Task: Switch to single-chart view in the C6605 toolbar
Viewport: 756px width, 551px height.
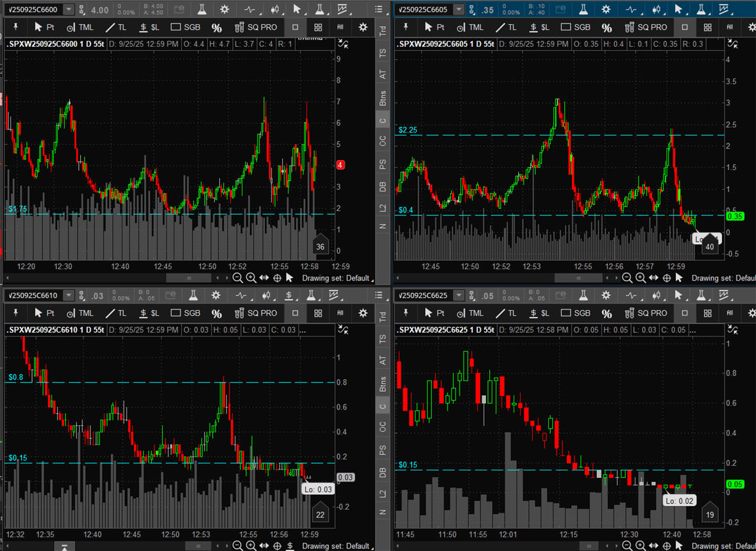Action: pyautogui.click(x=685, y=28)
